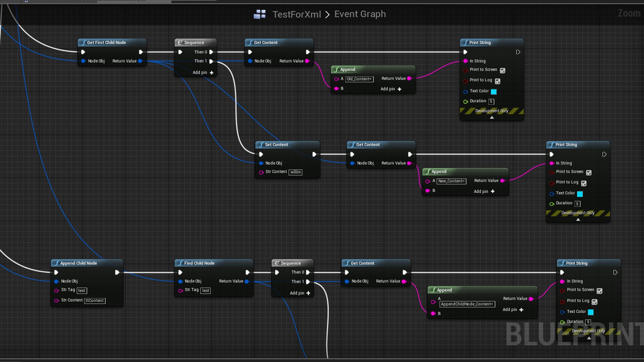The width and height of the screenshot is (644, 362).
Task: Click the blueprint grid icon beside TestForXml
Action: point(260,14)
